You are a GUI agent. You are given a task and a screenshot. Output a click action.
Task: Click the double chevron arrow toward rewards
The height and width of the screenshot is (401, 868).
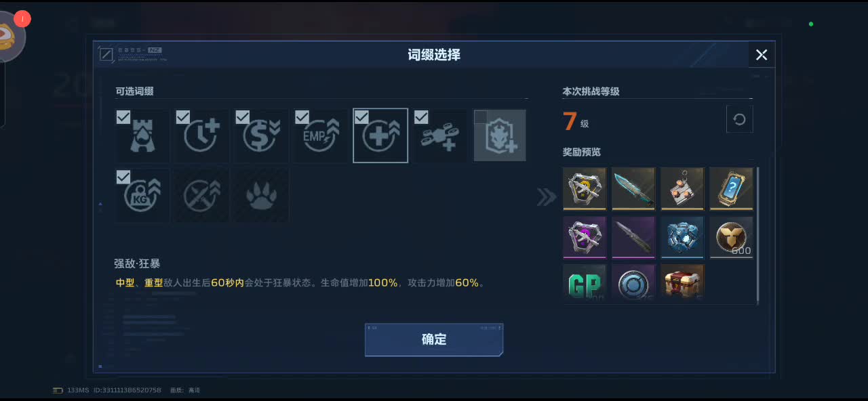click(547, 197)
